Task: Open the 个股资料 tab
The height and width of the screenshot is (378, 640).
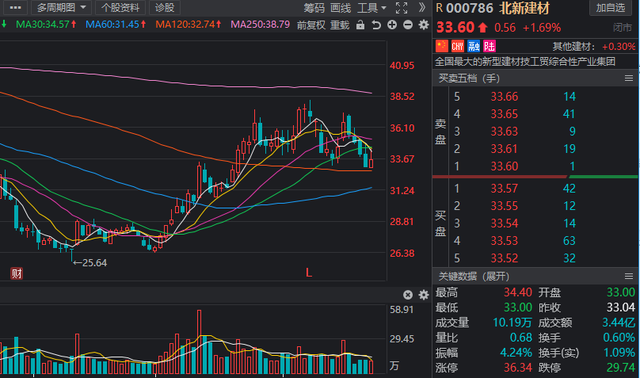Action: point(120,8)
